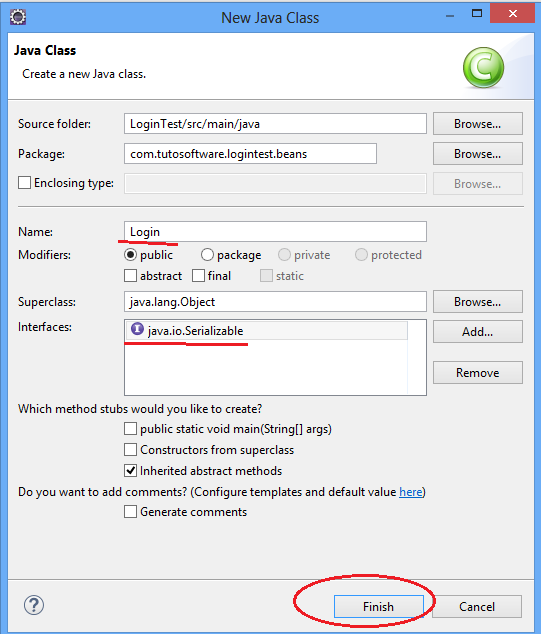The image size is (541, 634).
Task: Click the Finish button
Action: tap(378, 607)
